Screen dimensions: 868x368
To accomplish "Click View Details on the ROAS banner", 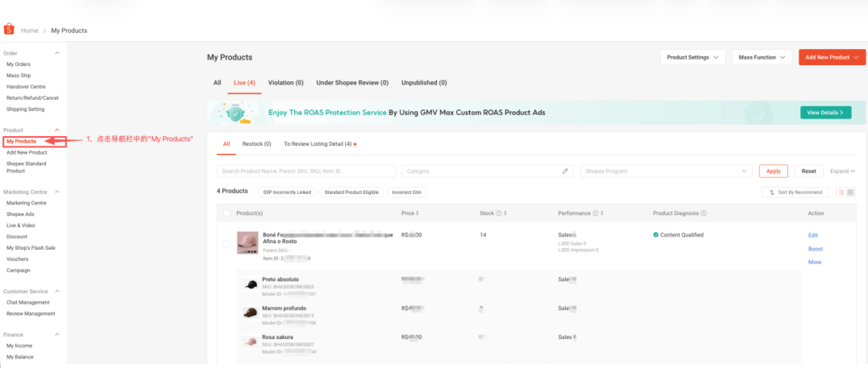I will (x=826, y=113).
